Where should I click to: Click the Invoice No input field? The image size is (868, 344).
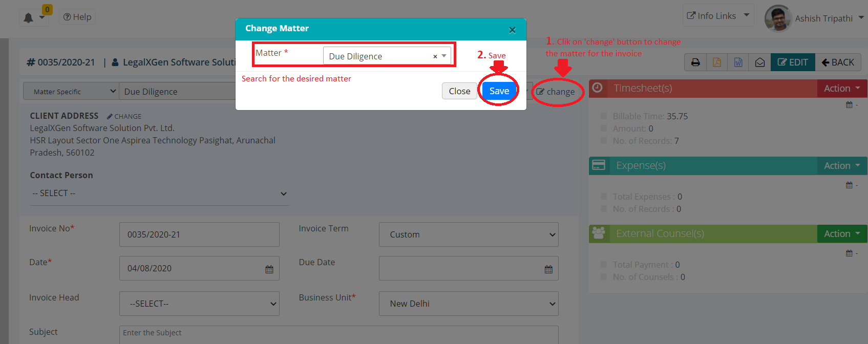pyautogui.click(x=199, y=234)
